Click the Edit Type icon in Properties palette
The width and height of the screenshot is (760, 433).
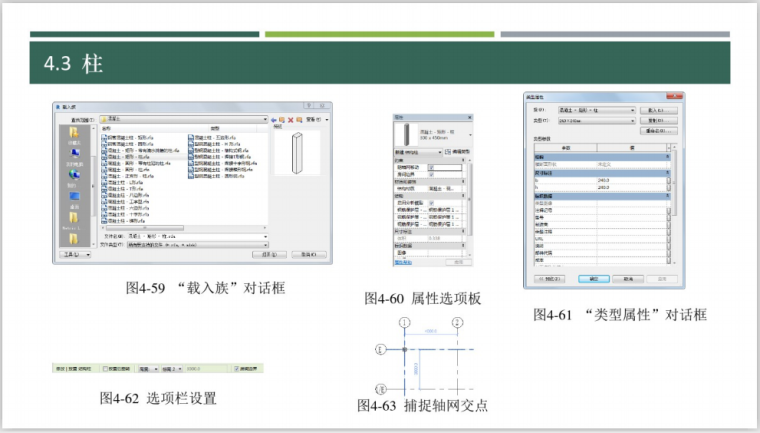point(447,151)
